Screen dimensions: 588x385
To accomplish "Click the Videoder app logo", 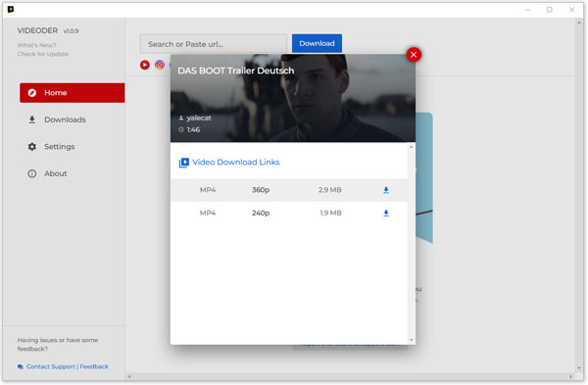I will pos(11,9).
